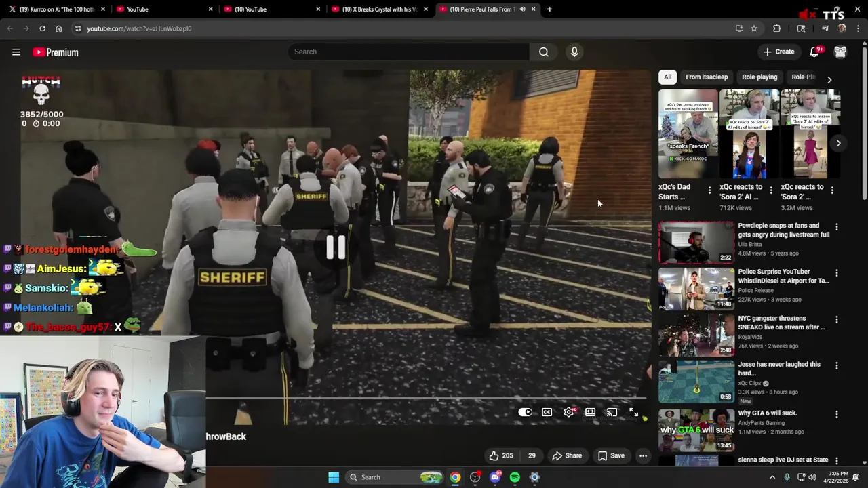868x488 pixels.
Task: Go back in browser history
Action: [x=10, y=28]
